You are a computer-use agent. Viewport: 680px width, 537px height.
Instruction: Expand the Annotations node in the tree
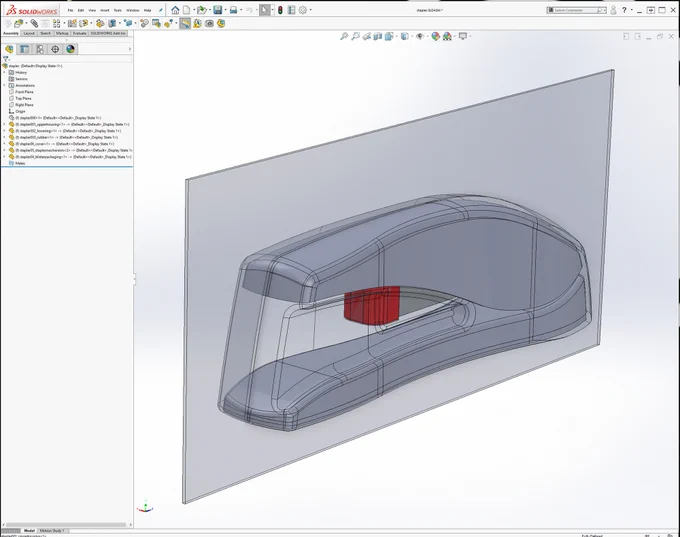[x=4, y=85]
